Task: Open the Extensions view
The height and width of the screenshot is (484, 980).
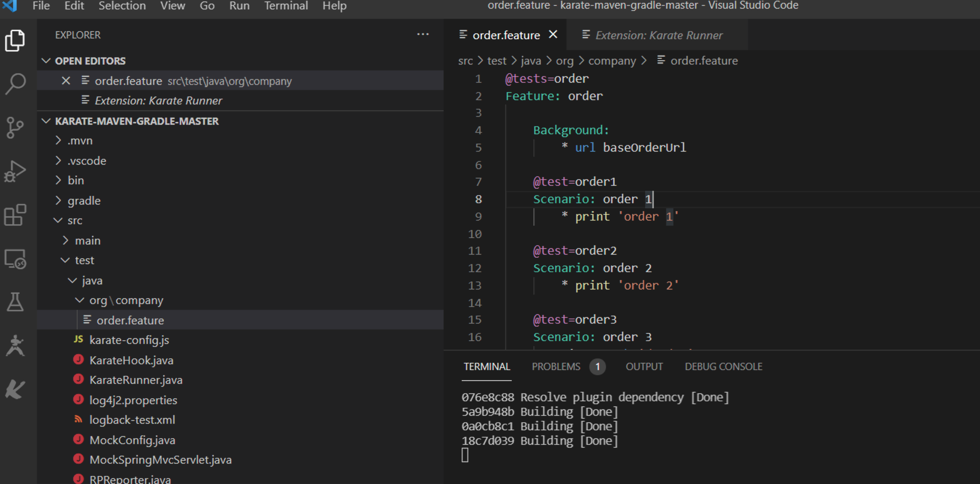Action: click(15, 215)
